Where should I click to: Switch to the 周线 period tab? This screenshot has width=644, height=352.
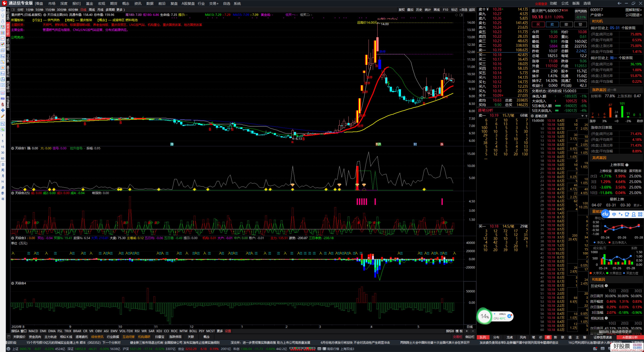[92, 10]
